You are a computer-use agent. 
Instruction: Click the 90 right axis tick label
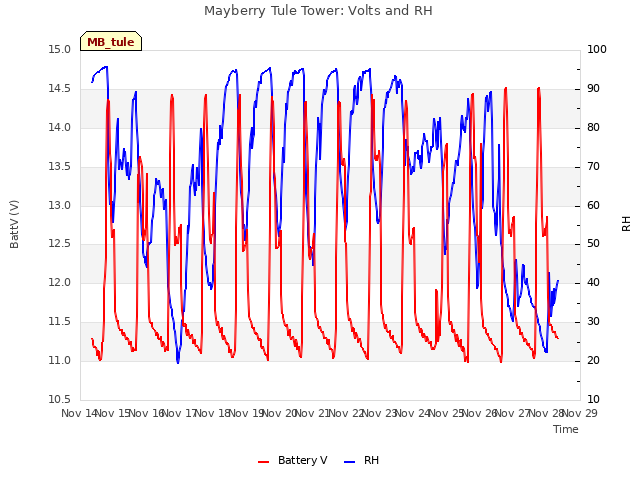point(593,89)
